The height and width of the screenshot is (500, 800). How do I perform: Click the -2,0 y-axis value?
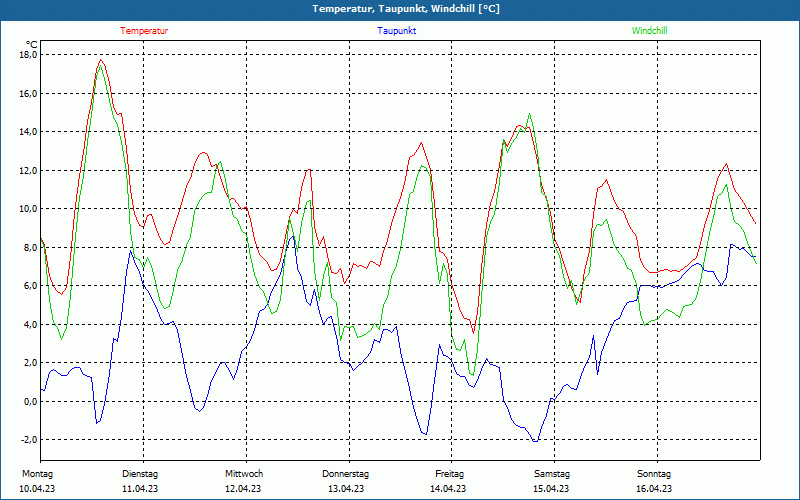[x=29, y=440]
